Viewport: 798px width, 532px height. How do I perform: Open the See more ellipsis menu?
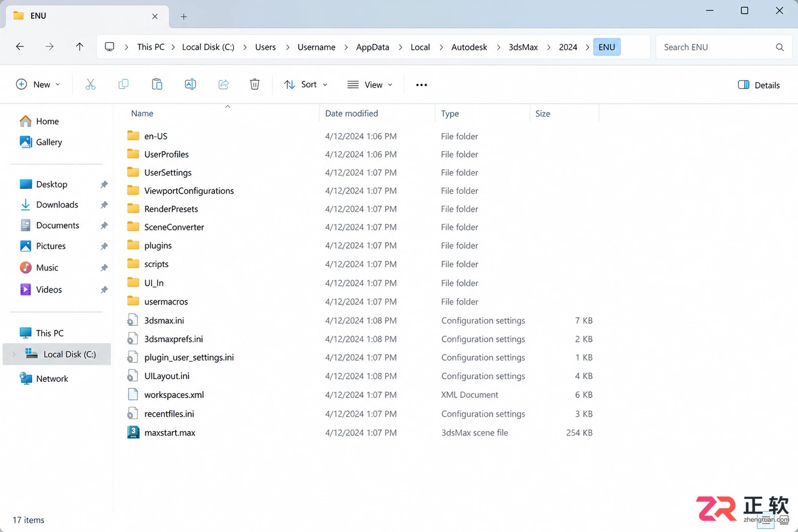[x=422, y=85]
